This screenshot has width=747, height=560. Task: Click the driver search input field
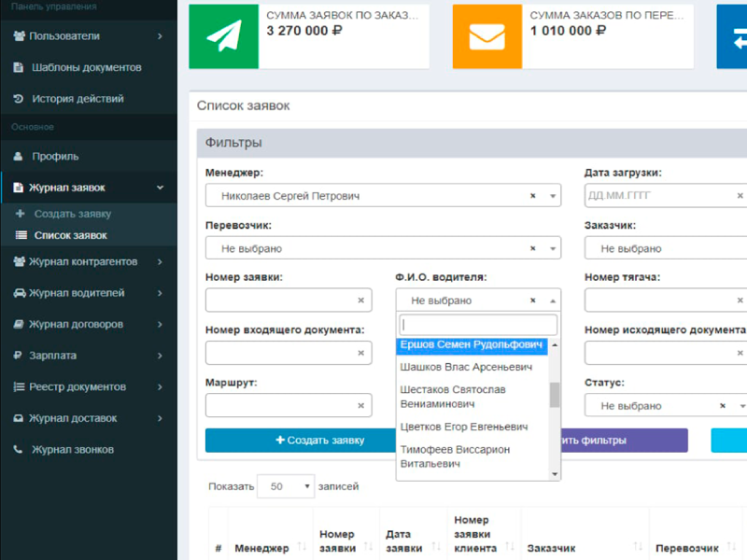478,325
